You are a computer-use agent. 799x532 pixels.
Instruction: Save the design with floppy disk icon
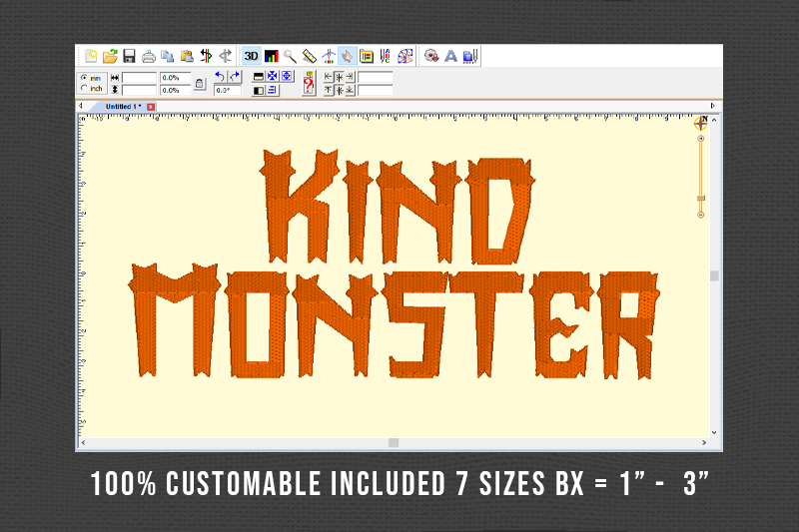click(x=129, y=56)
